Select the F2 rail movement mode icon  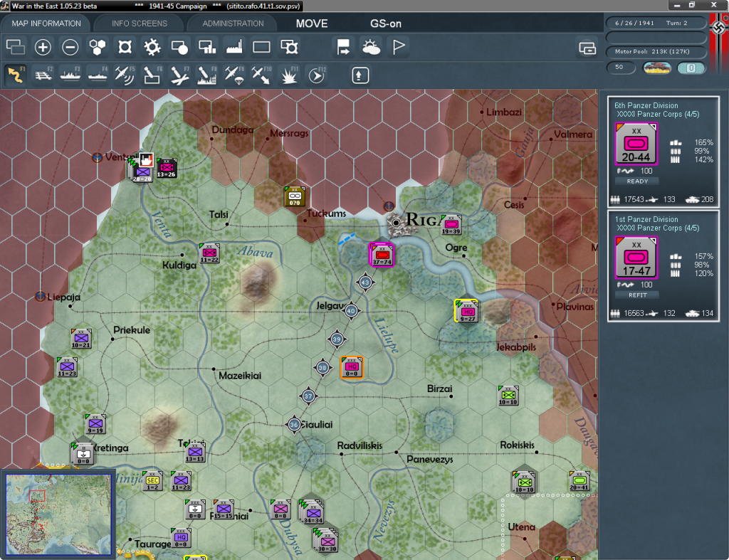pos(43,75)
